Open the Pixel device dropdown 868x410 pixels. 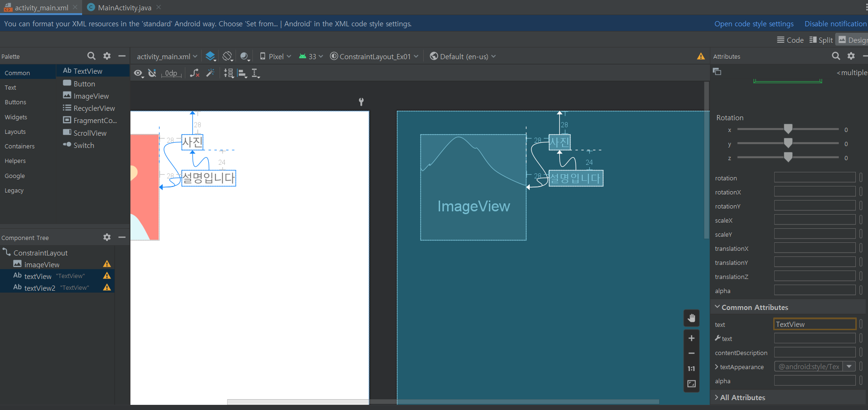[x=275, y=56]
